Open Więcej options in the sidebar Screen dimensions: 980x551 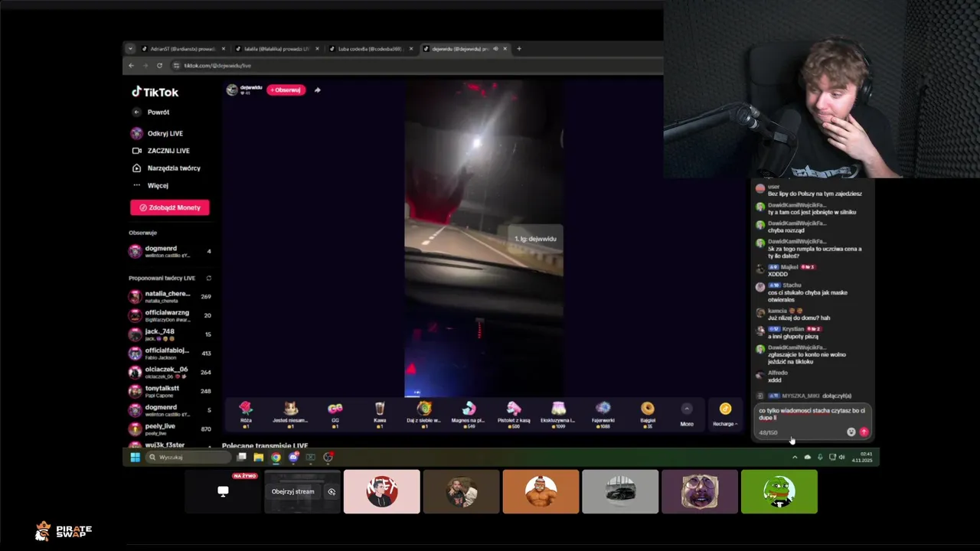(151, 185)
